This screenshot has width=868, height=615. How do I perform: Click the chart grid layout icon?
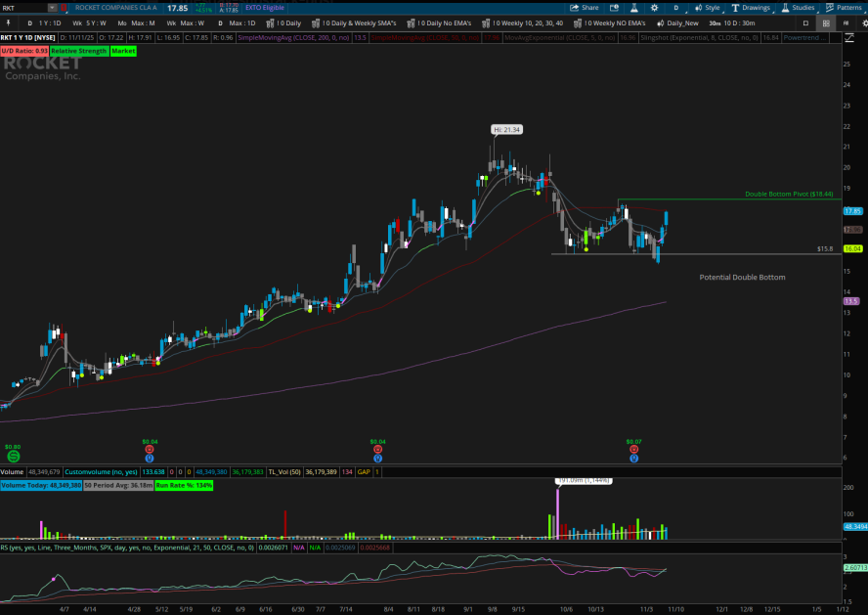pos(826,23)
